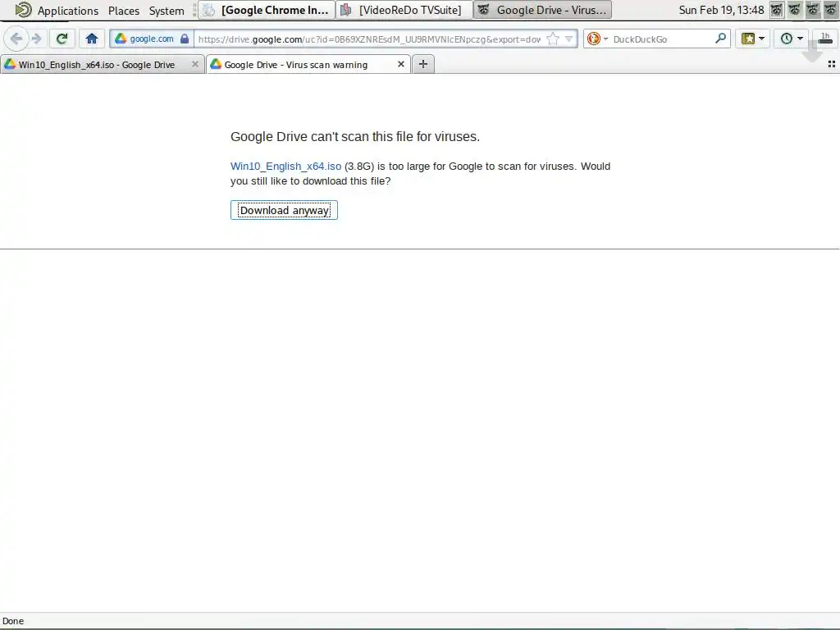840x630 pixels.
Task: Click the Win10_English_x64.iso file link
Action: coord(285,166)
